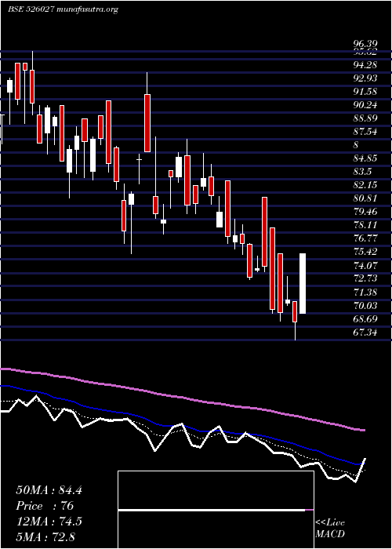Click the 71.38 price axis label
The image size is (392, 549).
(365, 292)
